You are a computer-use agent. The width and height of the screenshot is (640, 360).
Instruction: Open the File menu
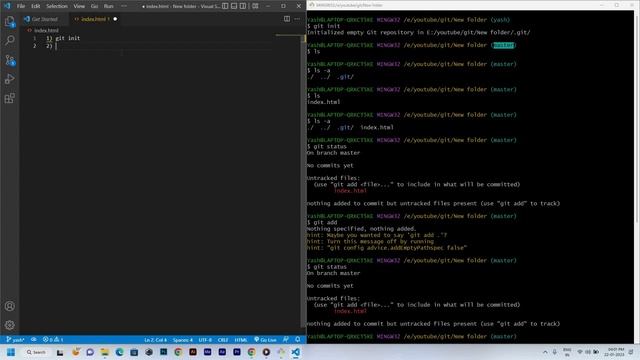coord(21,6)
